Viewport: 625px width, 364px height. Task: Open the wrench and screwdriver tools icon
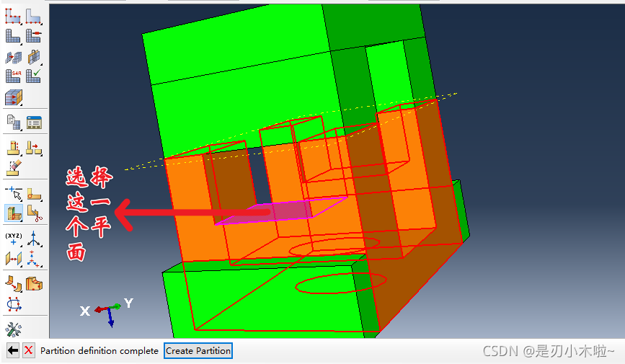(13, 329)
